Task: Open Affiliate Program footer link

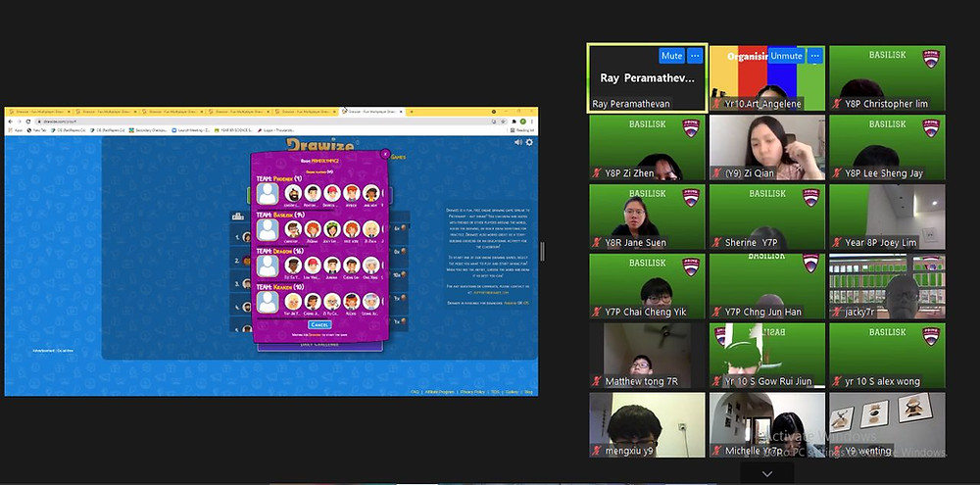Action: pyautogui.click(x=439, y=392)
